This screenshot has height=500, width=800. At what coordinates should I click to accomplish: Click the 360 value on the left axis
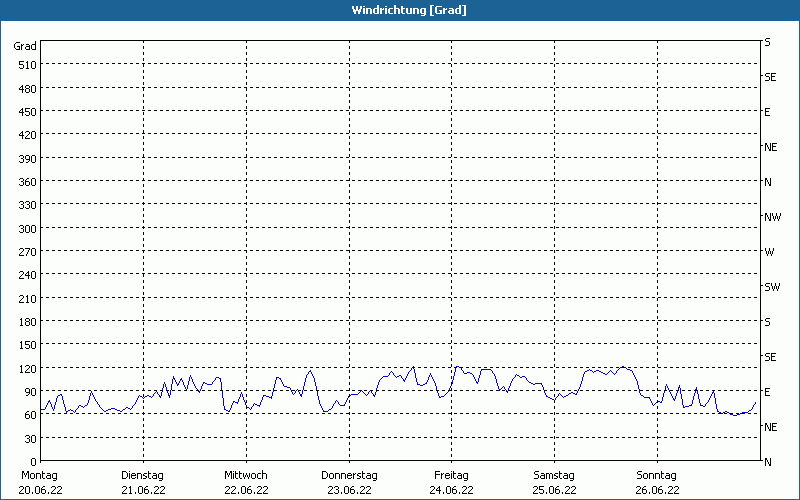[27, 182]
